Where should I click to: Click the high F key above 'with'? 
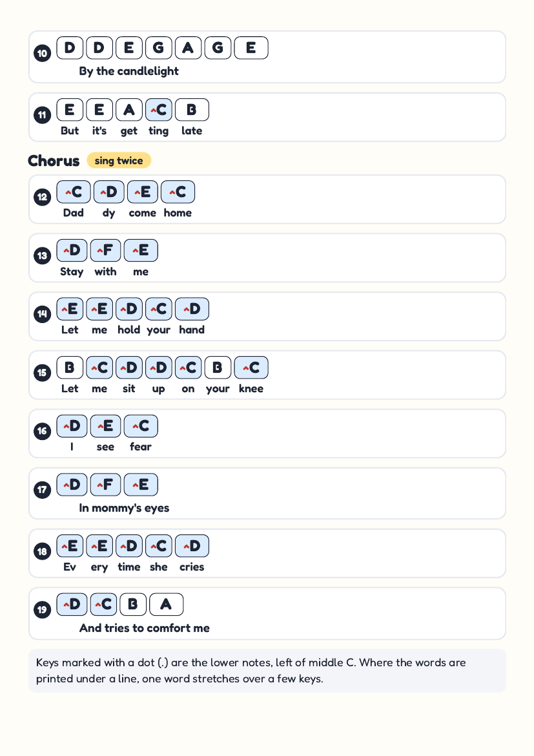(x=105, y=251)
